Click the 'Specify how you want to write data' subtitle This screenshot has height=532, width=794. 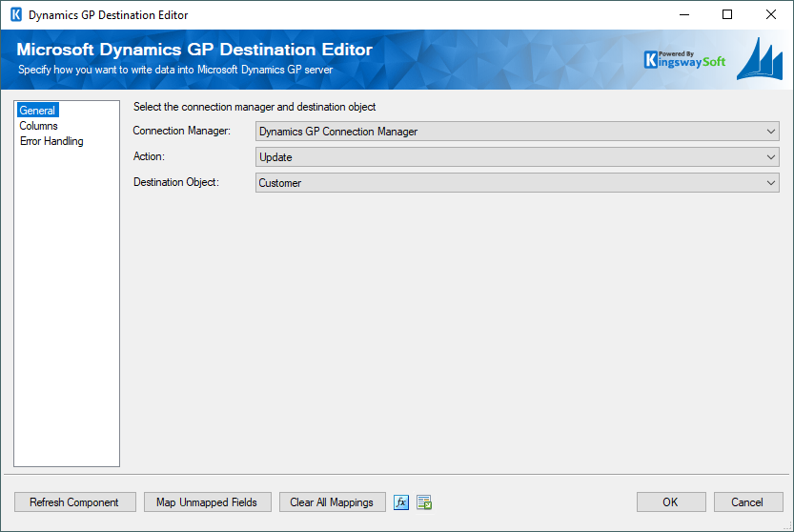tap(175, 70)
